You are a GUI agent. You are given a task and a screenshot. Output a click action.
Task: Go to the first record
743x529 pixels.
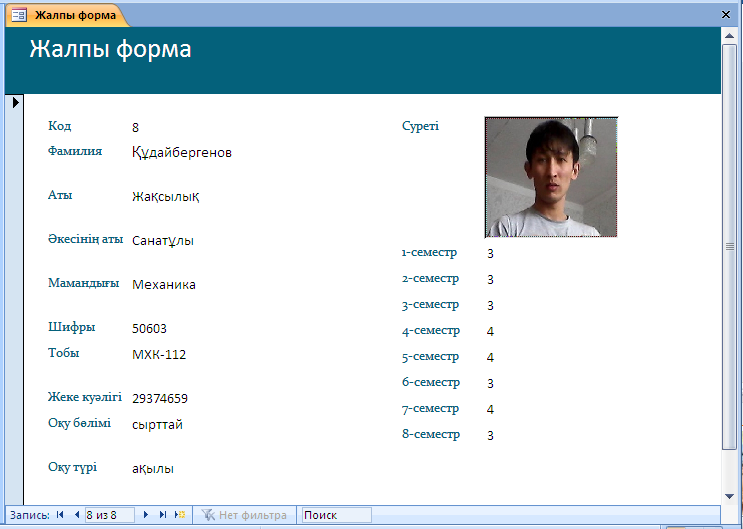pyautogui.click(x=60, y=515)
